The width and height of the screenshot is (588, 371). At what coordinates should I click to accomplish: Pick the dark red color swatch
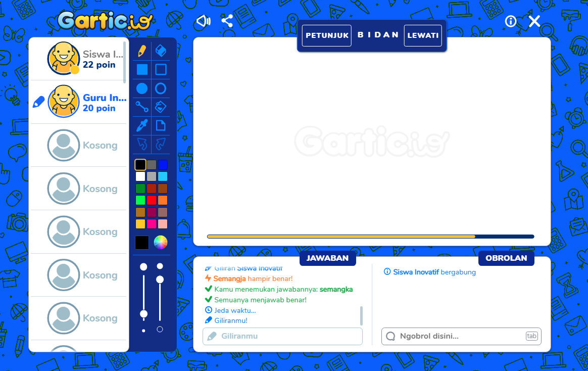152,189
